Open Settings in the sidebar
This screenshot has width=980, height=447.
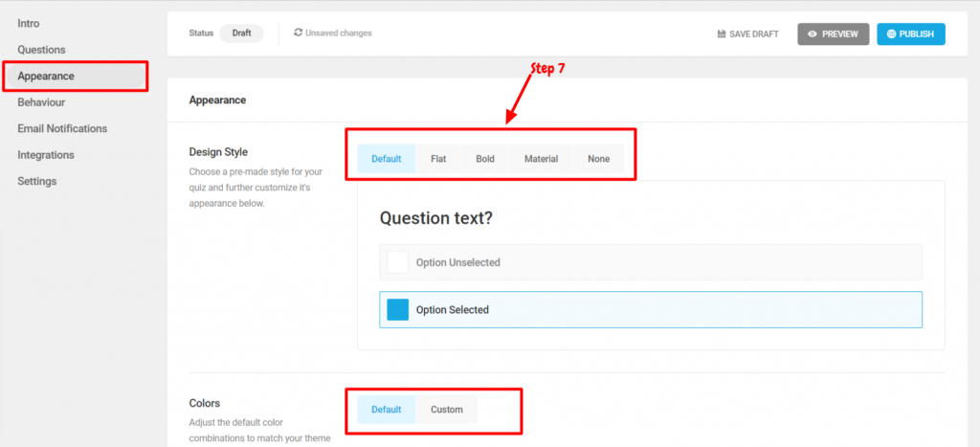tap(37, 181)
